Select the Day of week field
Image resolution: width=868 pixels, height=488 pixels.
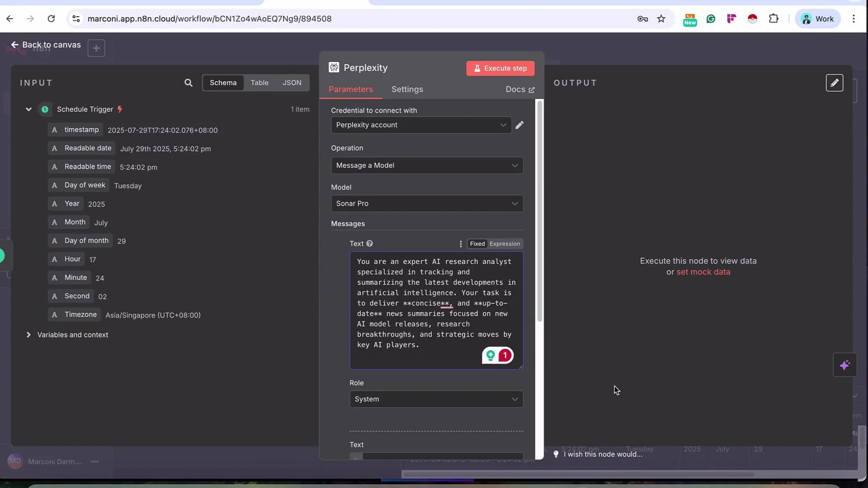click(x=79, y=185)
